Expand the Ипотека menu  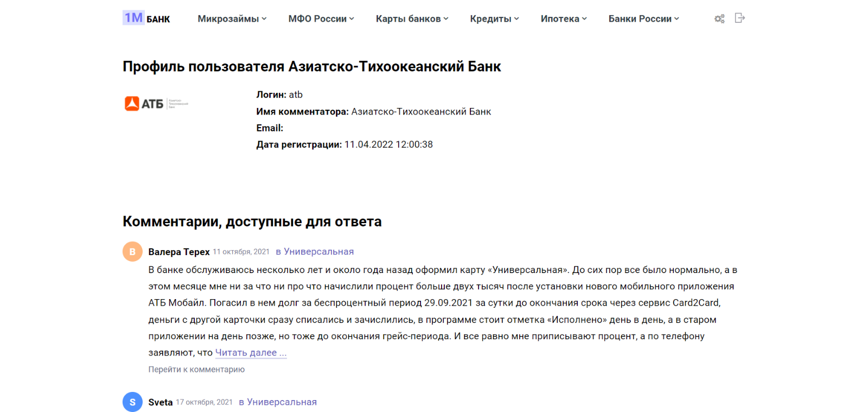coord(564,18)
